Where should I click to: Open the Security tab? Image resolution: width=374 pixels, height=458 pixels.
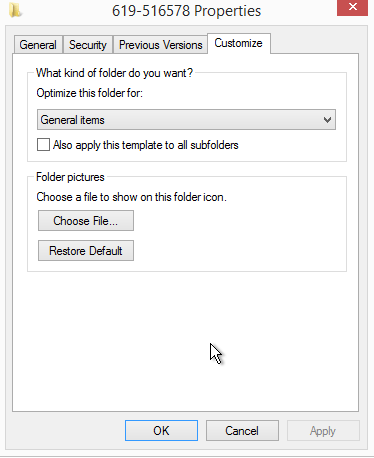[x=88, y=45]
